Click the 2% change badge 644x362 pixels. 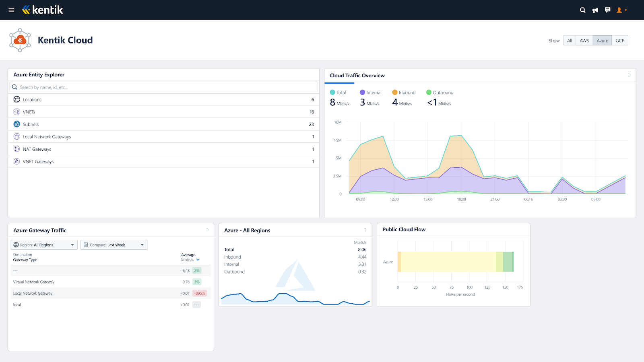[197, 271]
